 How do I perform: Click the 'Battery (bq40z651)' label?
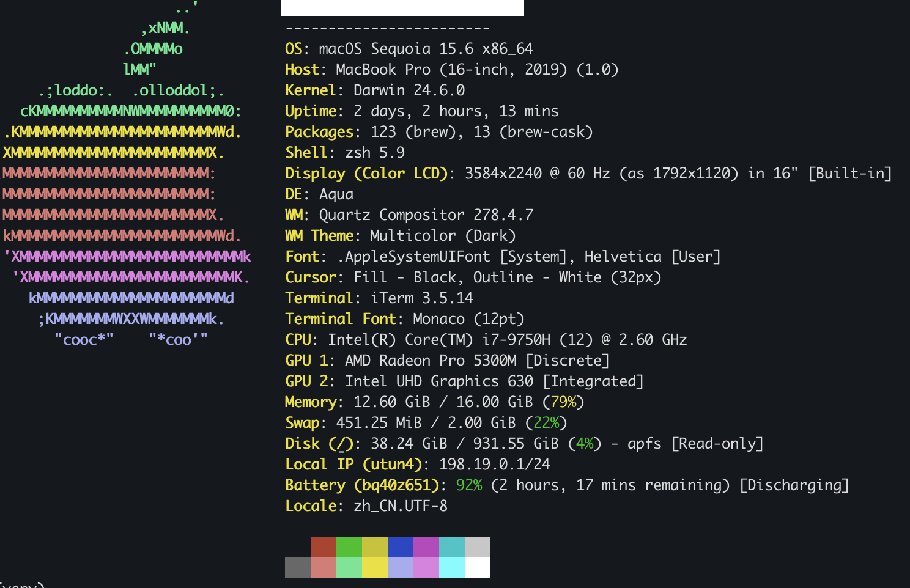coord(362,485)
